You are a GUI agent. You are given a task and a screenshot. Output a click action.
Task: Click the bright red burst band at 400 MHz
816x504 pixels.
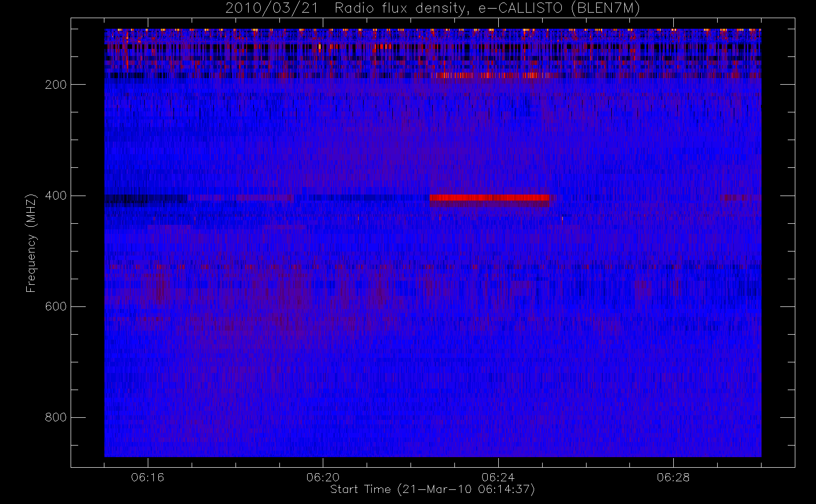tap(489, 198)
